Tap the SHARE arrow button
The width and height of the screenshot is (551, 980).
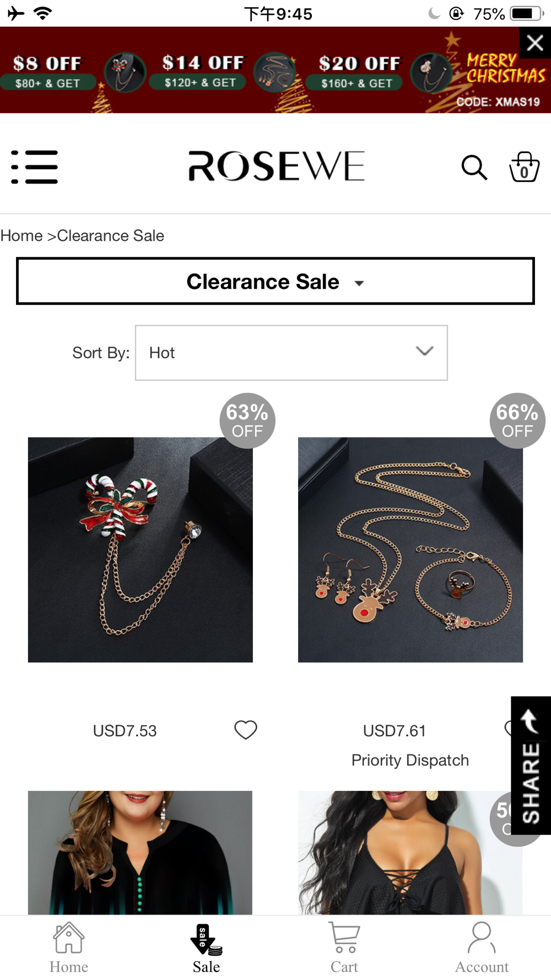click(531, 765)
